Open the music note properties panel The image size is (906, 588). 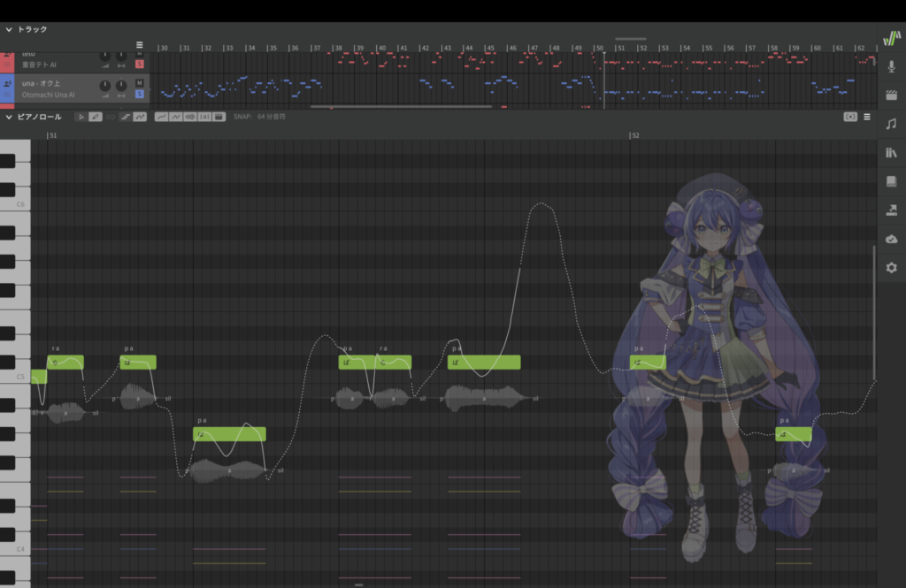892,124
